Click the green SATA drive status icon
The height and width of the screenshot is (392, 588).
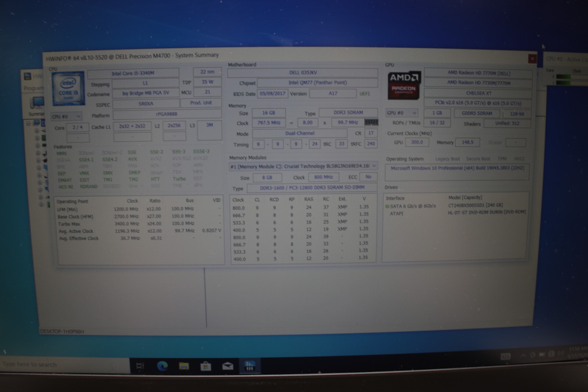387,206
